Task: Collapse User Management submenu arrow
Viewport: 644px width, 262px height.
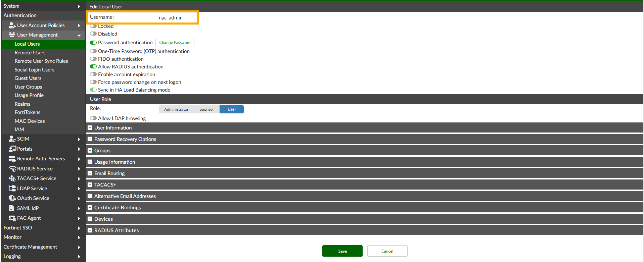Action: click(x=79, y=35)
